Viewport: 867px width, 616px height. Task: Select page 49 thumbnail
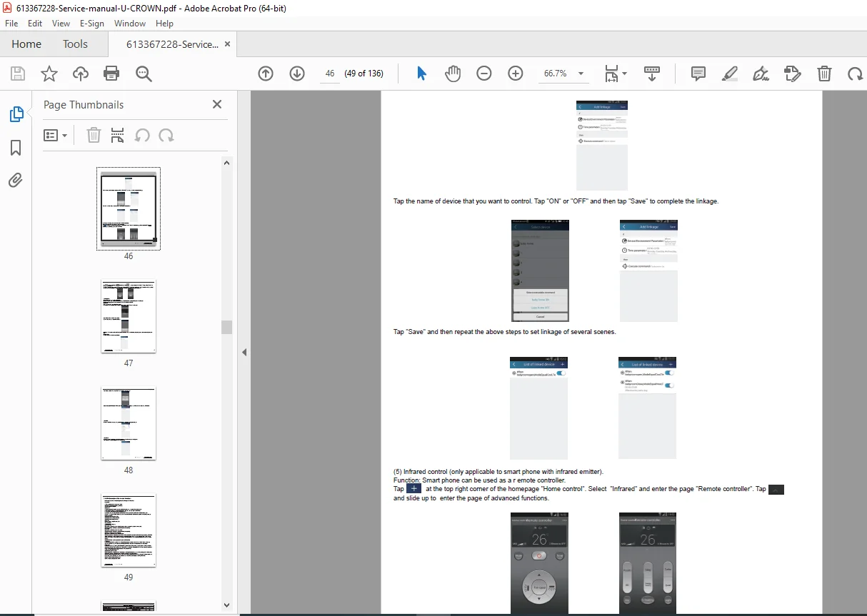[129, 530]
